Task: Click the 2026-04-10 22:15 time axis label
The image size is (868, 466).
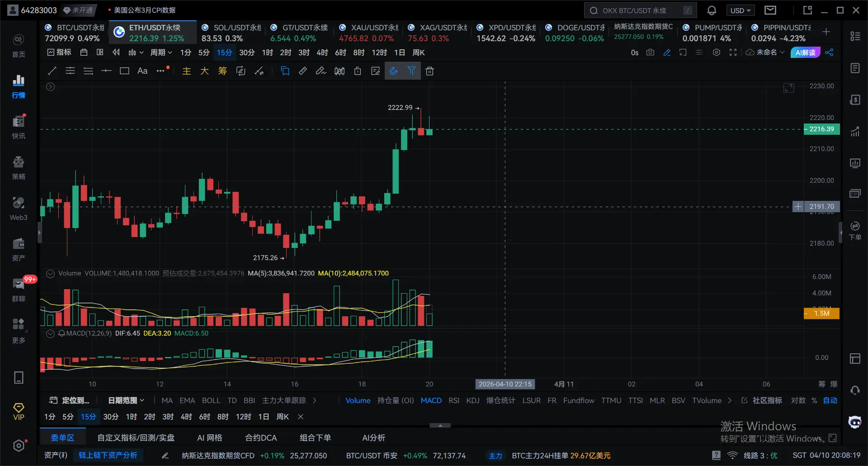Action: click(505, 384)
